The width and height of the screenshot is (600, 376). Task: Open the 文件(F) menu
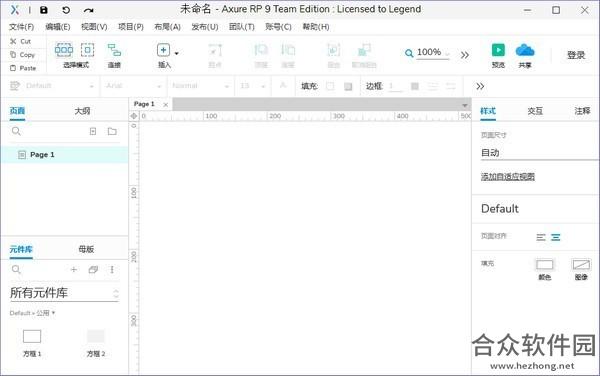[21, 27]
